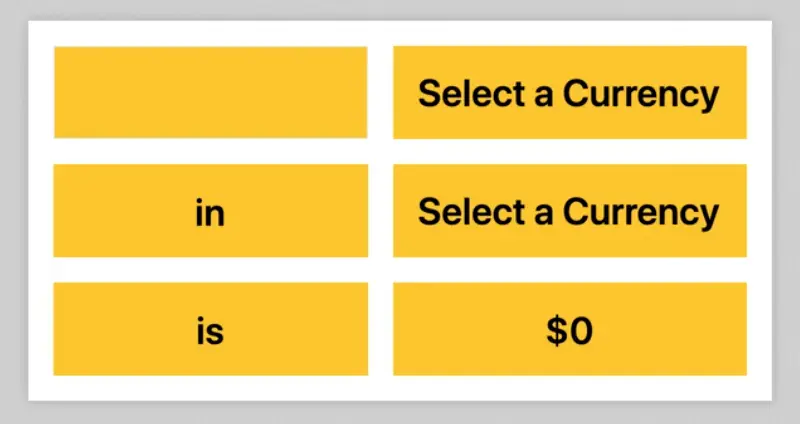Choose the source currency in the first row
Image resolution: width=800 pixels, height=424 pixels.
[569, 93]
